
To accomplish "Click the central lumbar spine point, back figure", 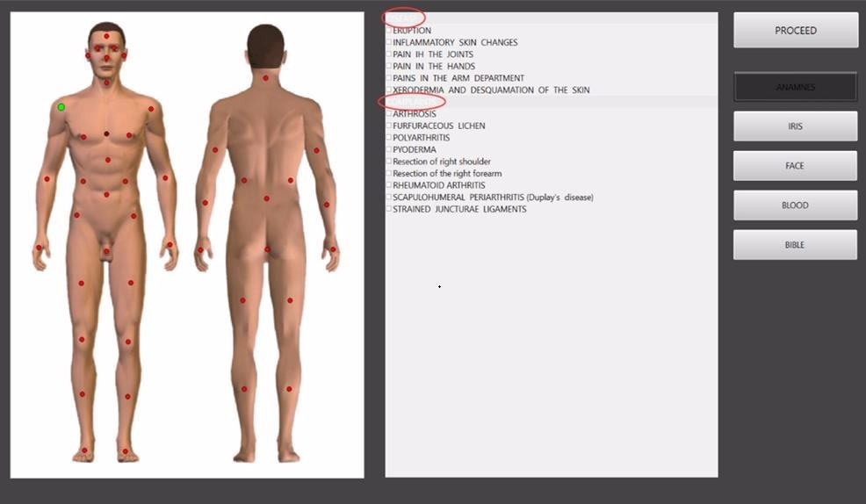I will (x=266, y=198).
